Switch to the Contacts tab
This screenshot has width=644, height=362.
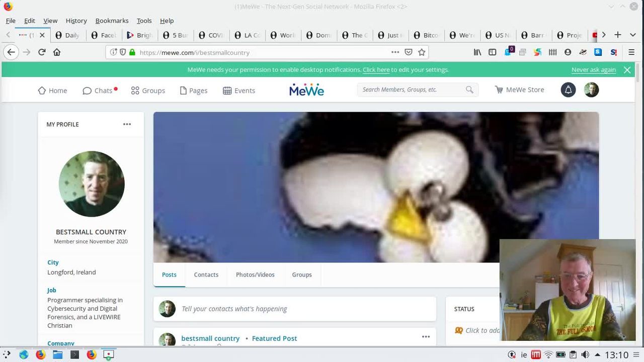(206, 275)
